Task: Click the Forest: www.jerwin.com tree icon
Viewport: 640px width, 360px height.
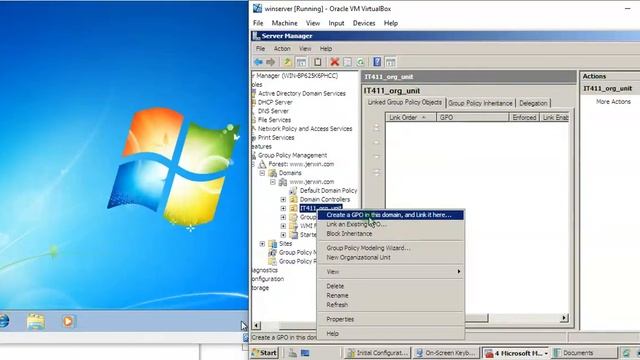Action: click(x=262, y=164)
